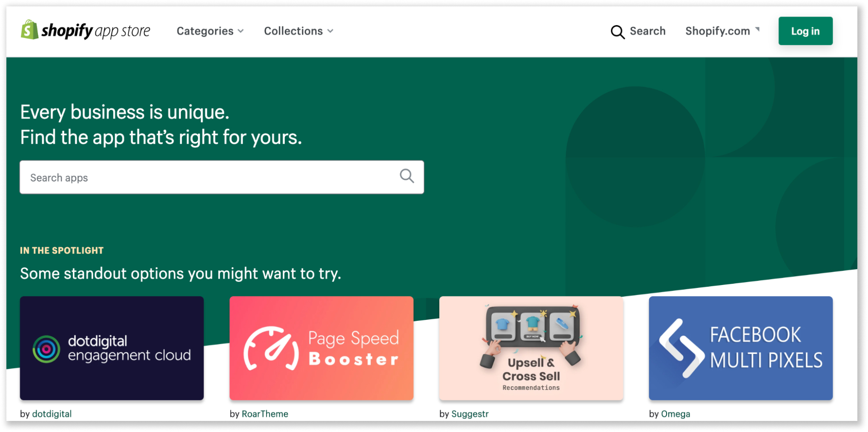This screenshot has height=432, width=868.
Task: Click the Log in button
Action: pos(805,31)
